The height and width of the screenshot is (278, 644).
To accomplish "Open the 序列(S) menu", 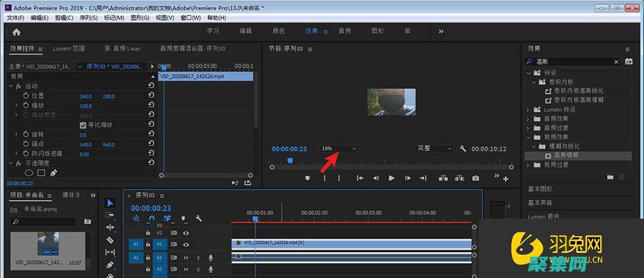I will pos(88,17).
